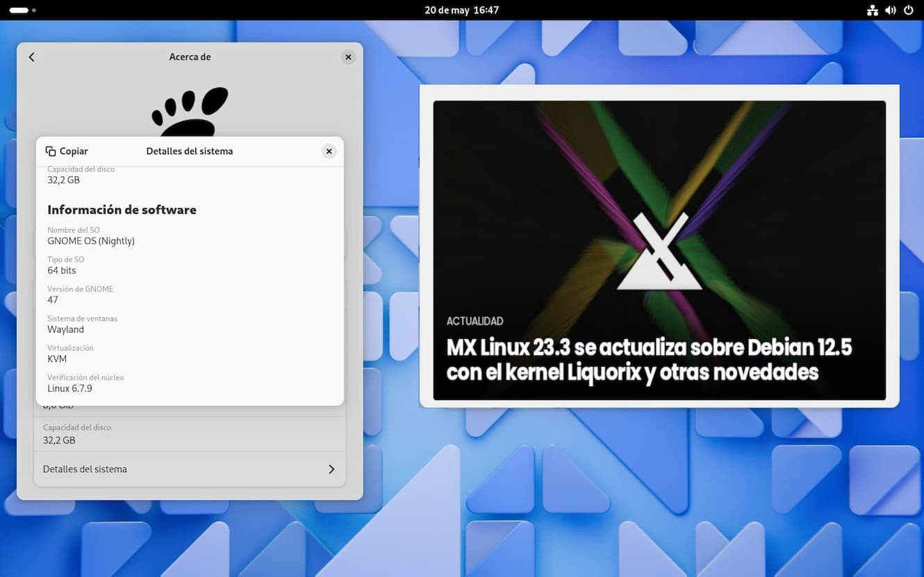Viewport: 924px width, 577px height.
Task: Select 32,2 GB in the details dialog
Action: pos(63,180)
